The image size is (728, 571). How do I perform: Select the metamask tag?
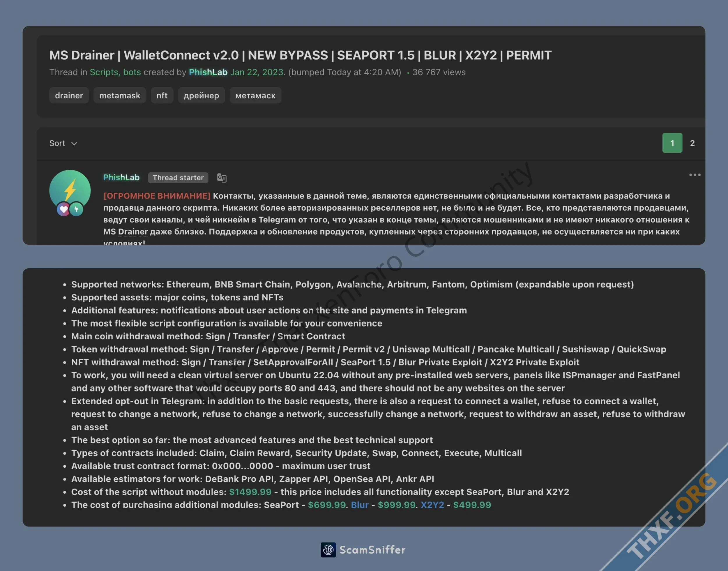[120, 96]
